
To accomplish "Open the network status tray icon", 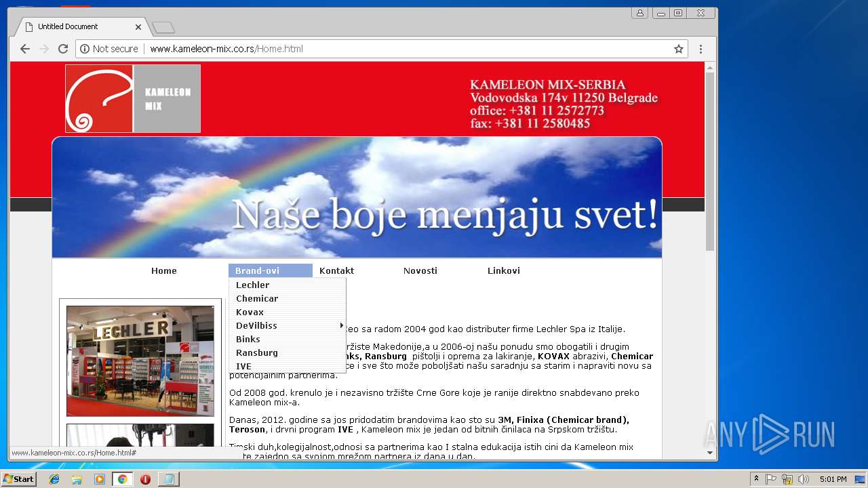I will (787, 479).
